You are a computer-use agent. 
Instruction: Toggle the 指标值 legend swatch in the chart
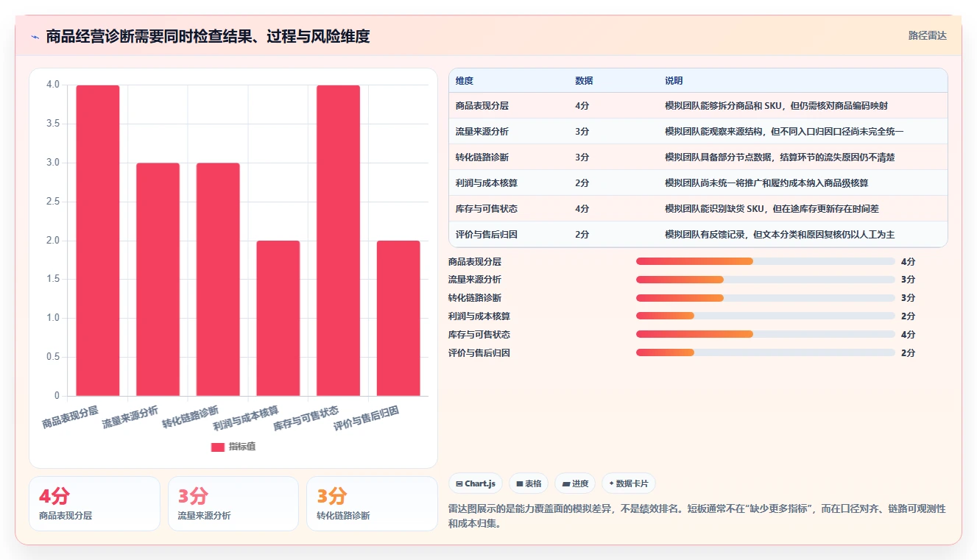click(218, 447)
